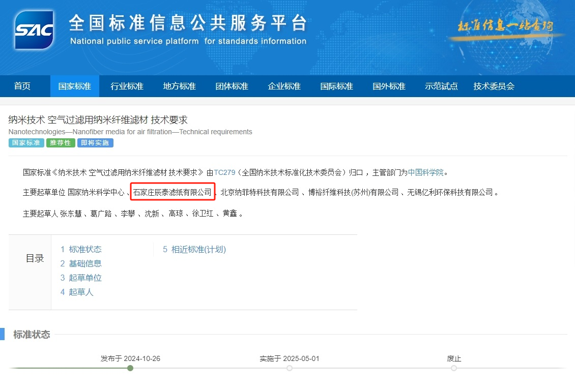
Task: Jump to 1 标准状态 in contents
Action: 81,249
